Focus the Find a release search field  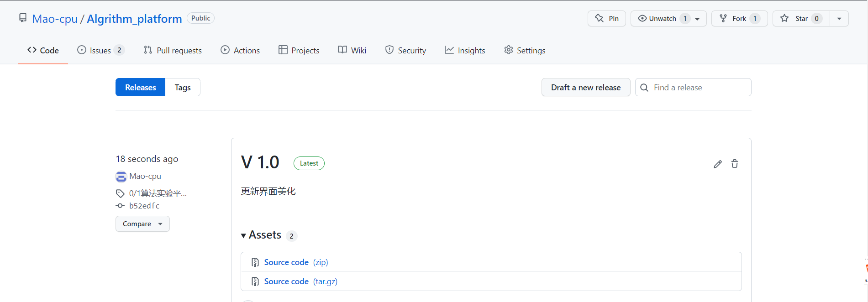(693, 87)
